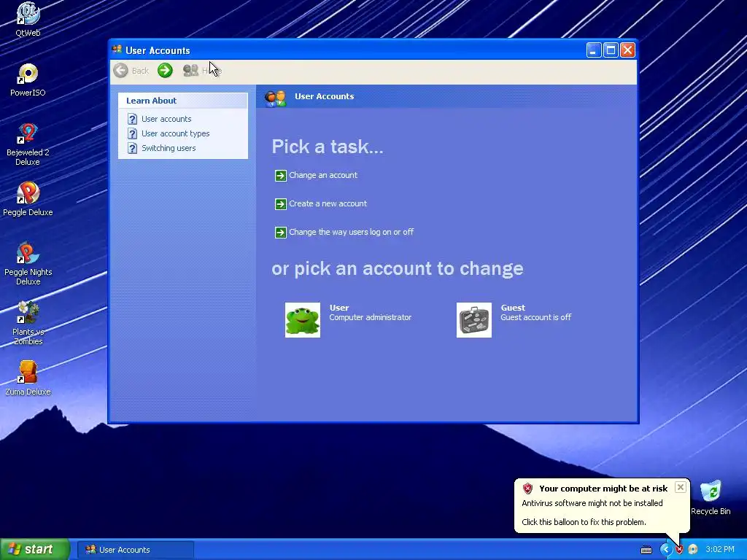Click the frog picture of the User account
This screenshot has width=747, height=560.
click(303, 320)
